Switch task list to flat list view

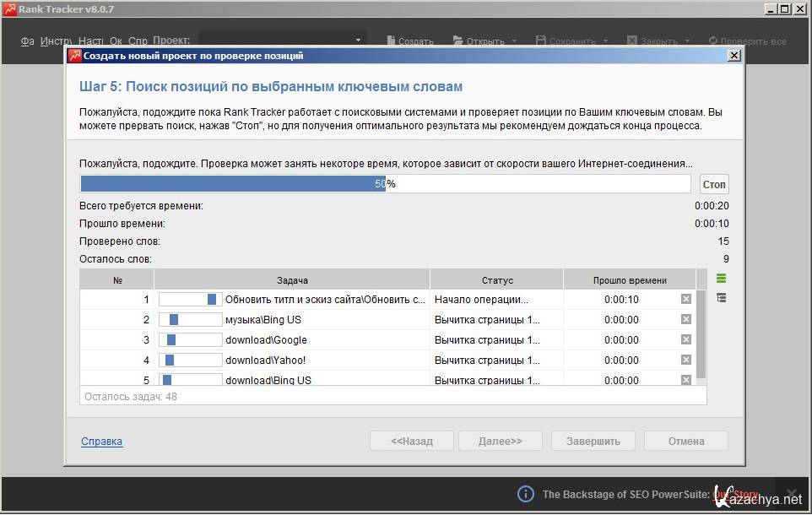click(721, 279)
